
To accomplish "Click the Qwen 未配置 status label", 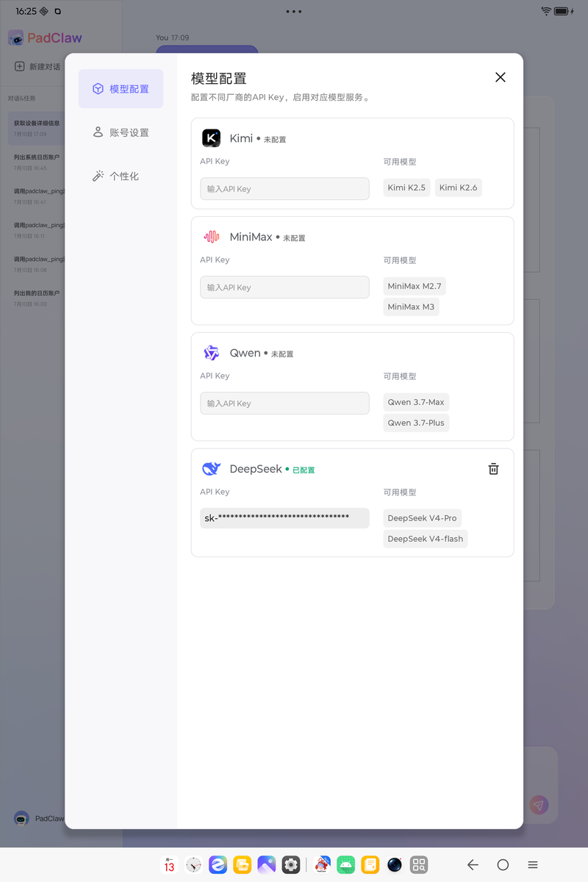I will pos(282,354).
